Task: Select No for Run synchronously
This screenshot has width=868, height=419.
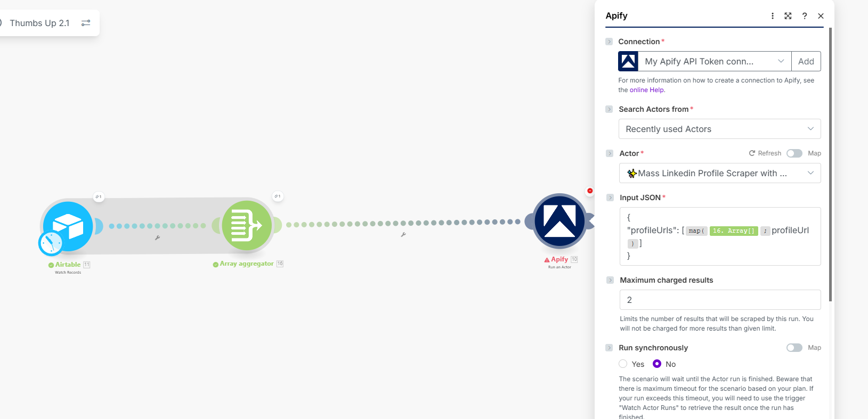Action: (657, 364)
